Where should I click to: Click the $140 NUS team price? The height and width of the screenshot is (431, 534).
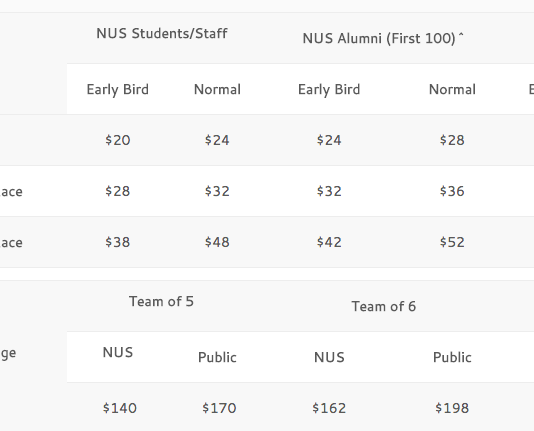[x=120, y=408]
